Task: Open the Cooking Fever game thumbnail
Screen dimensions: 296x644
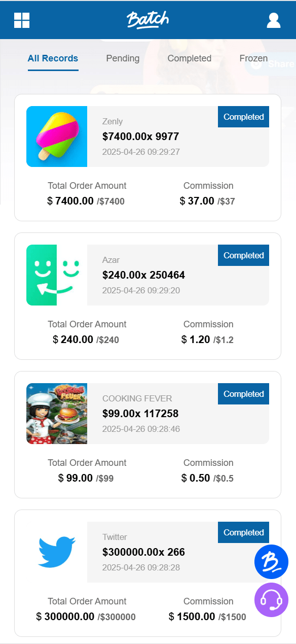Action: (57, 414)
